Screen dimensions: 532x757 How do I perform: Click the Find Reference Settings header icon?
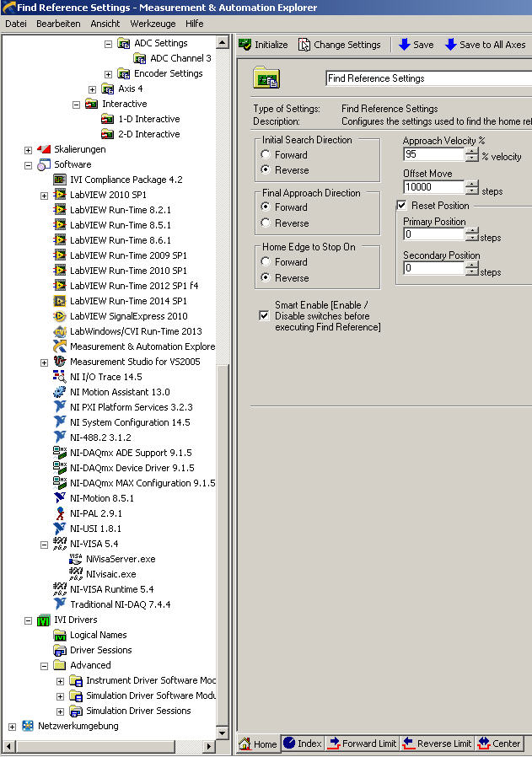266,78
